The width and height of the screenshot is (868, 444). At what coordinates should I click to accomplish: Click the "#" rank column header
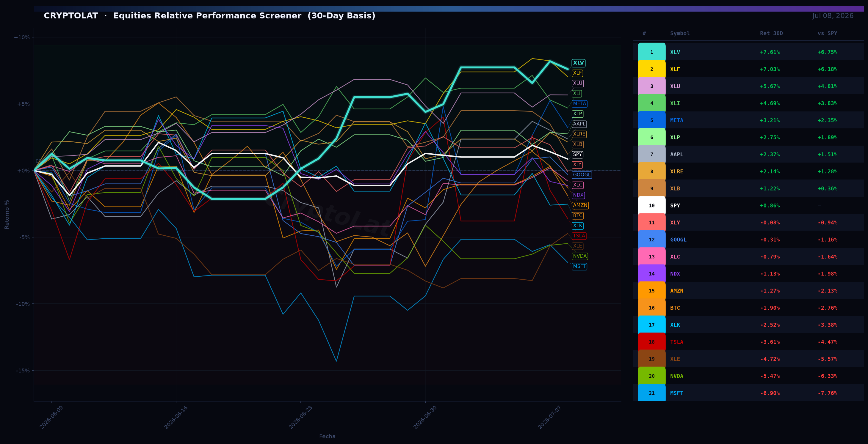[x=644, y=33]
